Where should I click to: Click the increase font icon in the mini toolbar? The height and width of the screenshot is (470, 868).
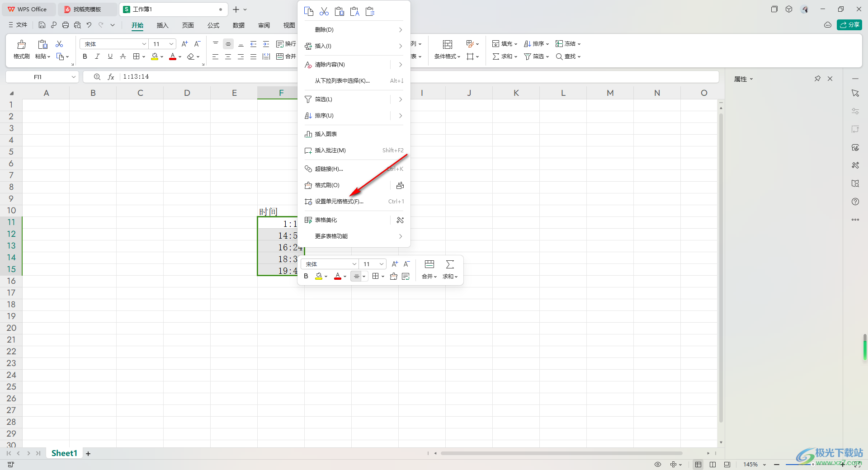coord(395,264)
